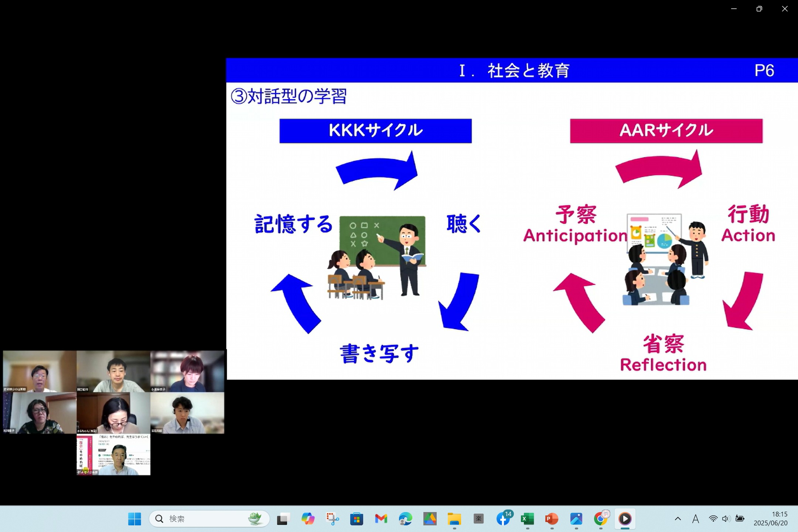
Task: Show hidden system tray icons
Action: pos(678,519)
